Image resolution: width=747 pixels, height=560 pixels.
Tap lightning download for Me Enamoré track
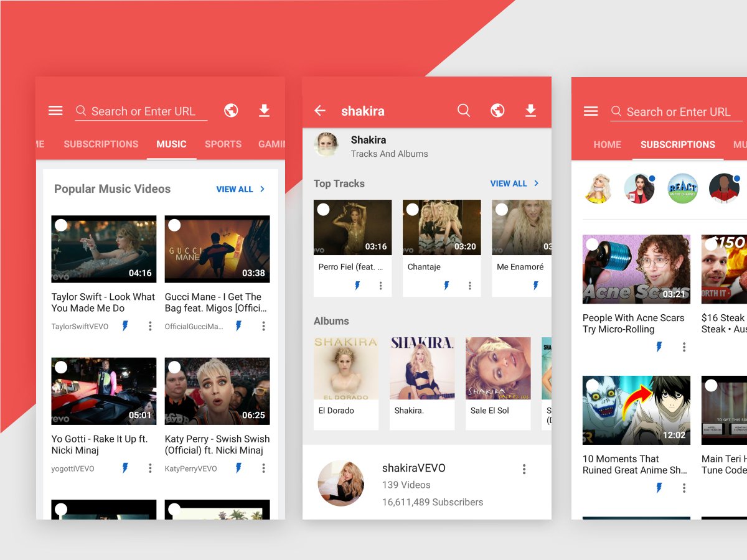point(535,286)
